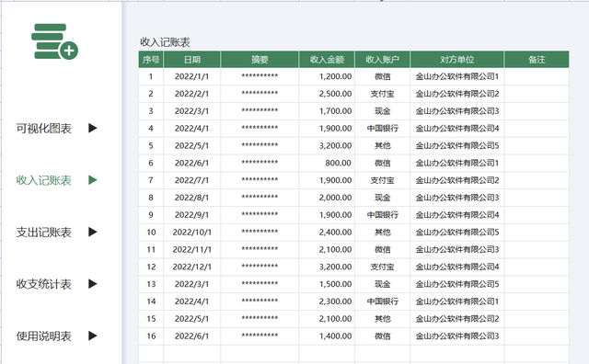Screen dimensions: 589x364
Task: Click the 收入记账表 table title
Action: tap(165, 42)
